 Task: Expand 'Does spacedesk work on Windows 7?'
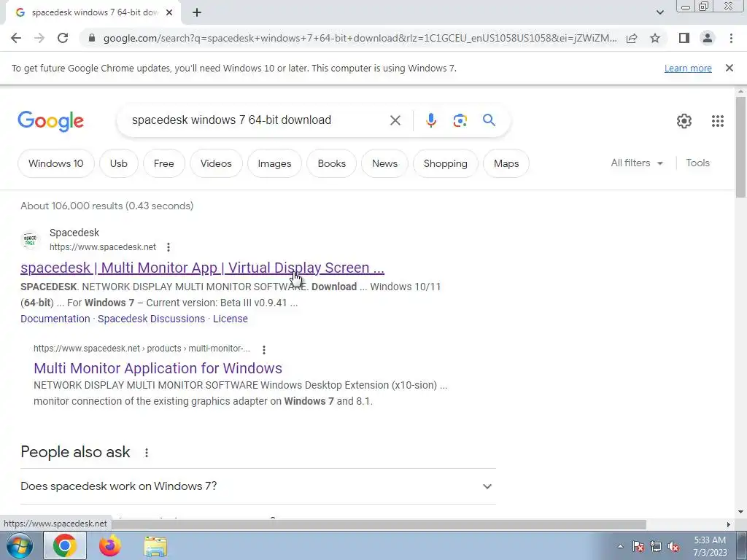258,486
